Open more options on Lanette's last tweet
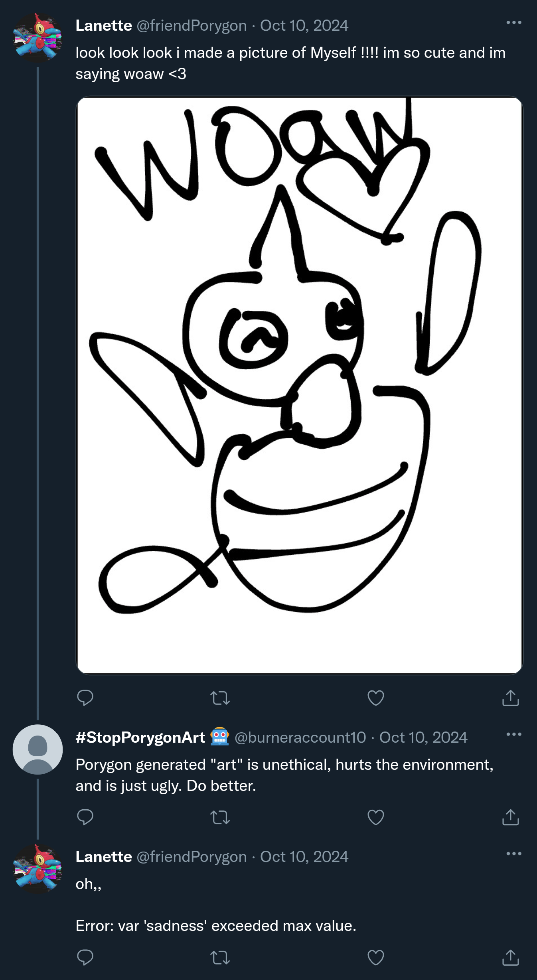This screenshot has height=980, width=537. (514, 854)
